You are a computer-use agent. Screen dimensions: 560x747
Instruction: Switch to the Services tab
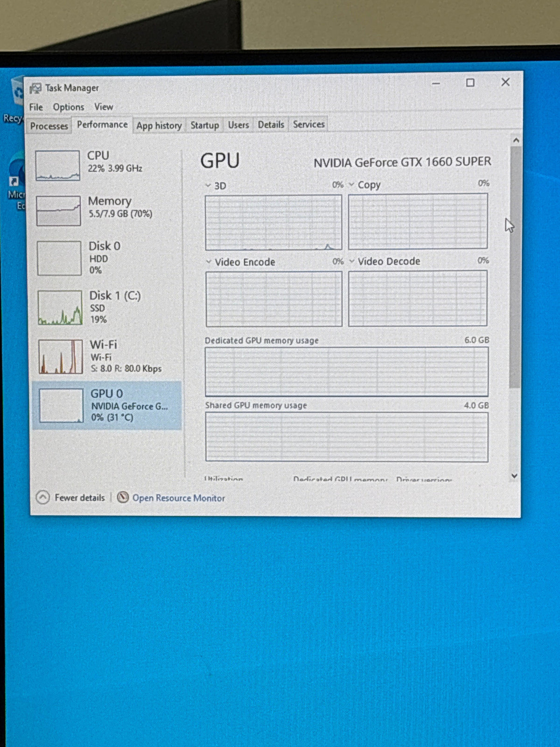tap(309, 124)
